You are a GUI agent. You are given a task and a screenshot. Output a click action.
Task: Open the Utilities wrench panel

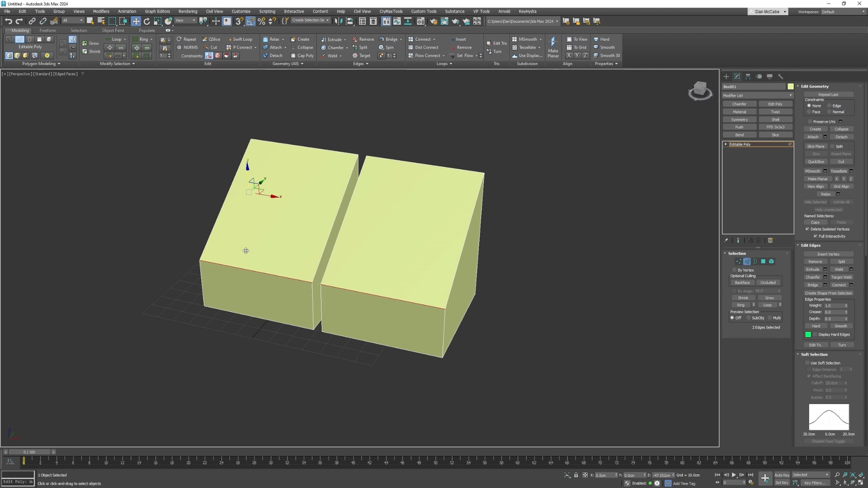[781, 76]
